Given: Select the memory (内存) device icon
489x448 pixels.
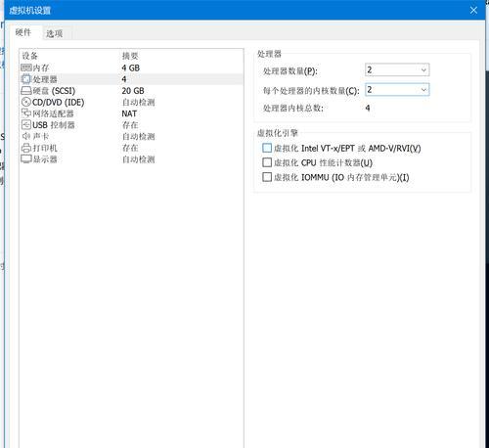Looking at the screenshot, I should (26, 67).
